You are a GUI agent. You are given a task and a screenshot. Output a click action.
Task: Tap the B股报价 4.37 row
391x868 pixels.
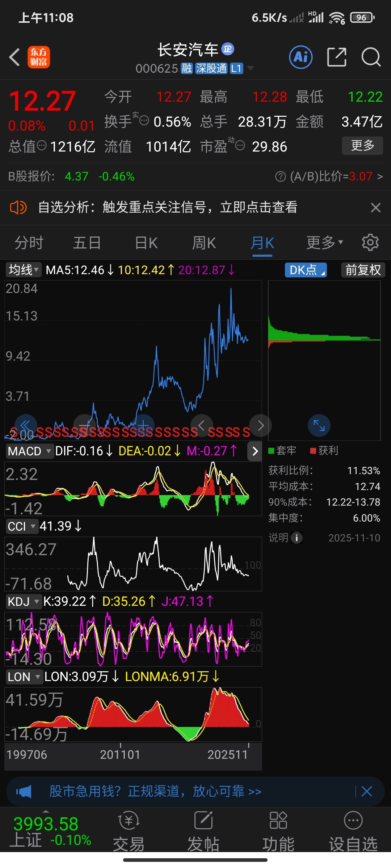tap(71, 176)
